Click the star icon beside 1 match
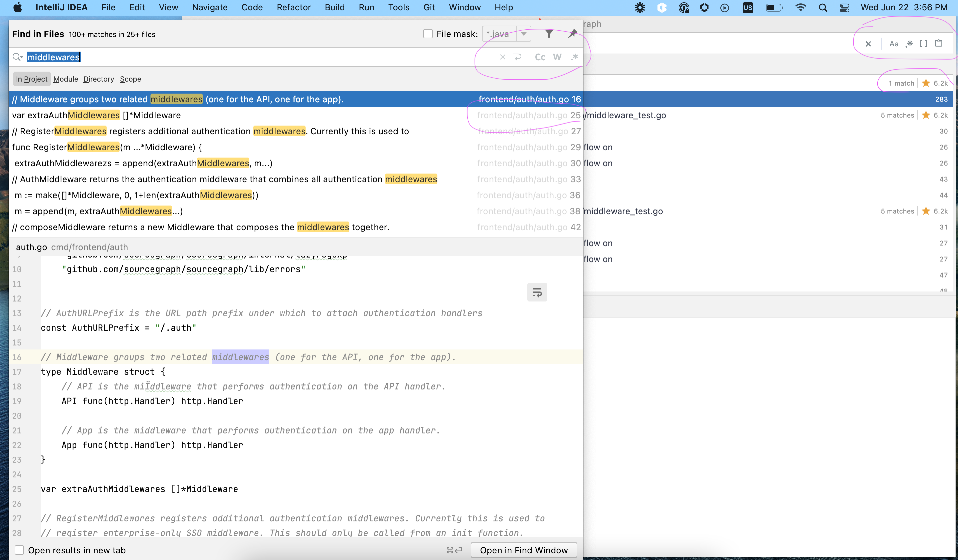This screenshot has width=958, height=560. [x=926, y=83]
